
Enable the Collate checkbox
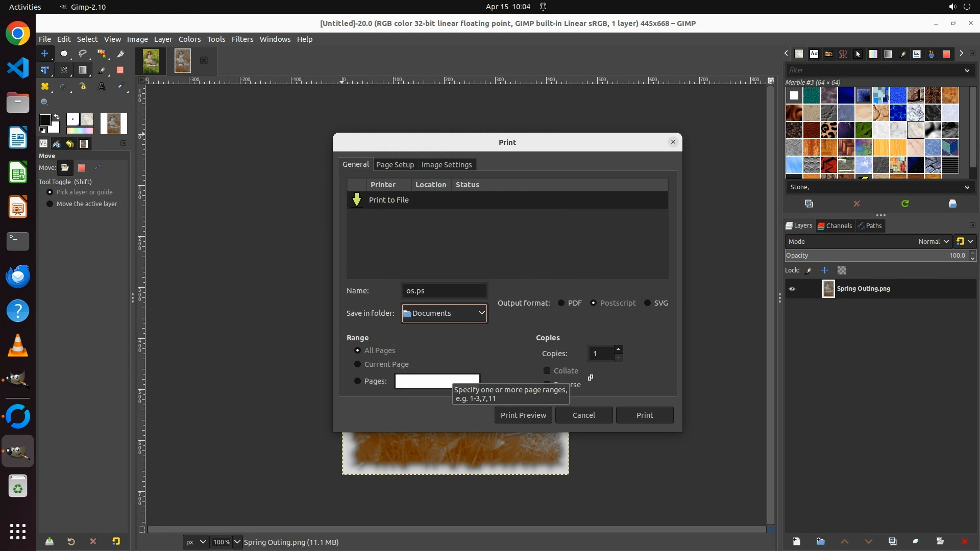point(547,371)
